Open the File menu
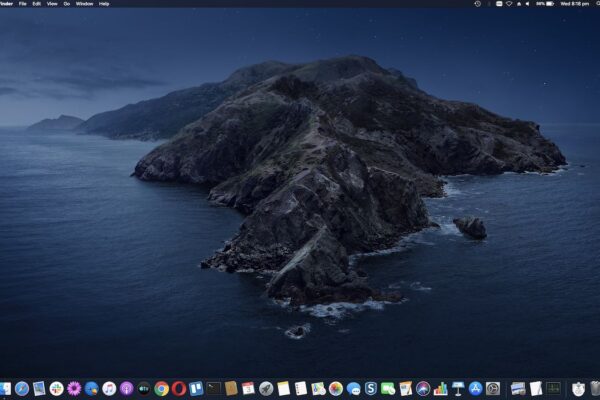Viewport: 600px width, 400px height. tap(23, 4)
